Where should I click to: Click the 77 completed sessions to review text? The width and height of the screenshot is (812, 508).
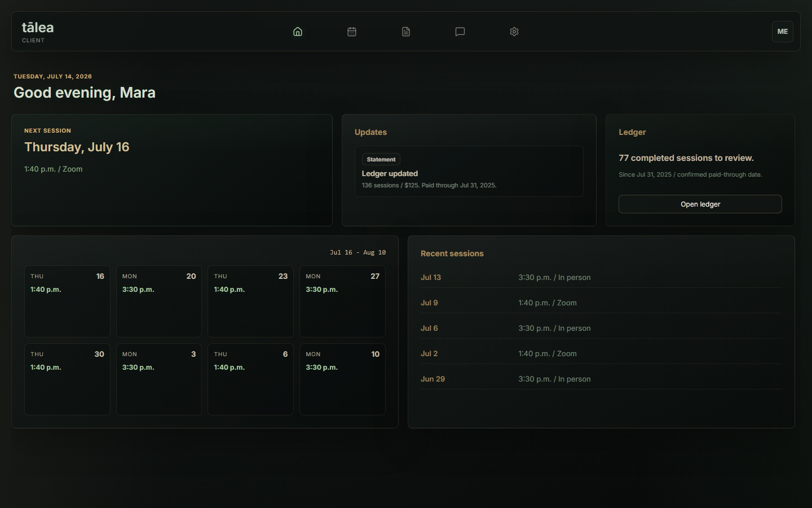point(686,158)
